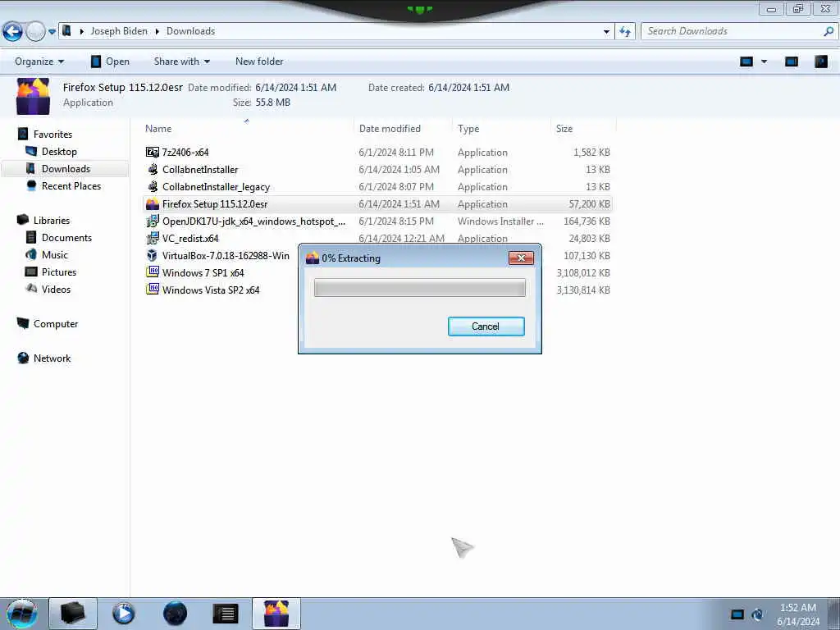Sort by the Size column header

(x=564, y=129)
